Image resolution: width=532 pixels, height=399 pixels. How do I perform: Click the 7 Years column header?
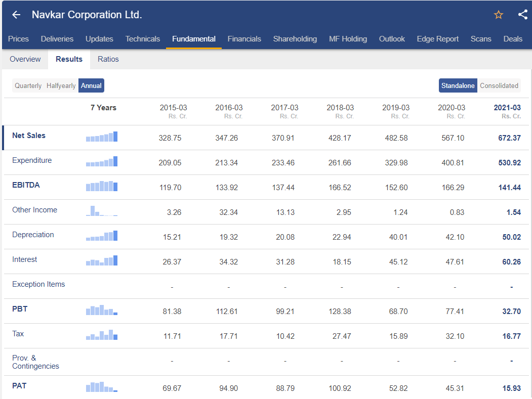tap(103, 108)
